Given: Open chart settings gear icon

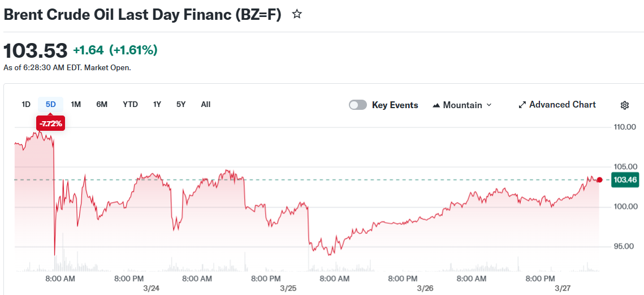Looking at the screenshot, I should pos(625,105).
